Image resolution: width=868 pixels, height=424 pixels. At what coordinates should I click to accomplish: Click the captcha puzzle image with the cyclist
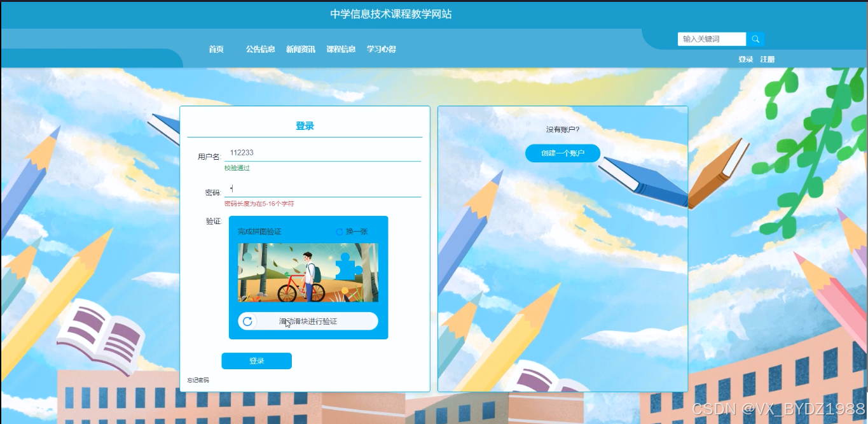point(307,272)
